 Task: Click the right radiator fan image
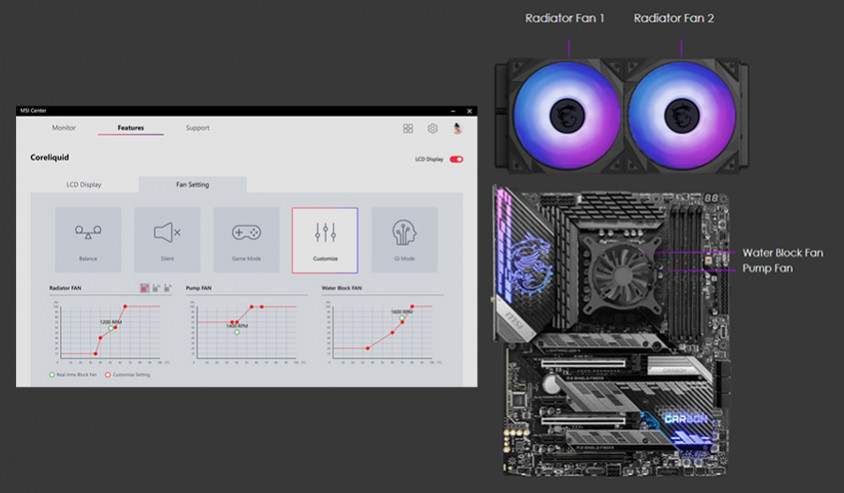pyautogui.click(x=681, y=116)
